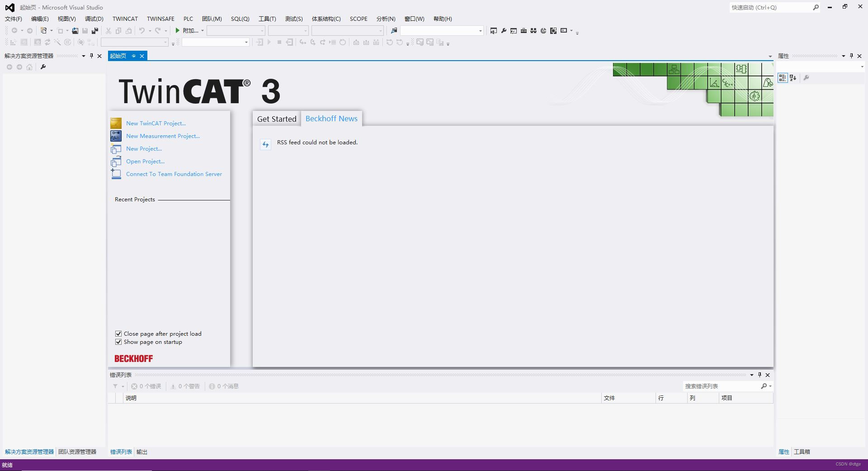This screenshot has width=868, height=471.
Task: Toggle auto-hide pin on Error List panel
Action: [x=759, y=375]
